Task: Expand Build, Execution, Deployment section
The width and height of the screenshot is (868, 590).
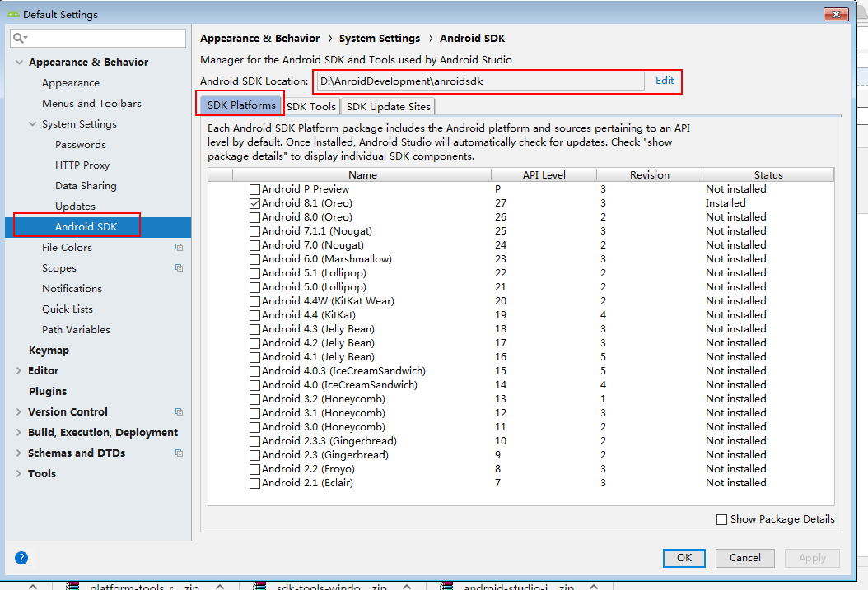Action: (19, 432)
